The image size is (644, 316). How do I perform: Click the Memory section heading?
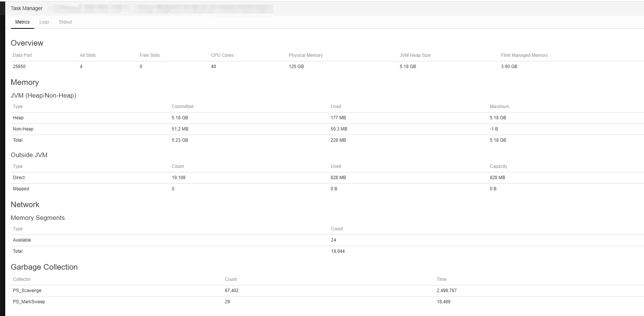pyautogui.click(x=25, y=82)
